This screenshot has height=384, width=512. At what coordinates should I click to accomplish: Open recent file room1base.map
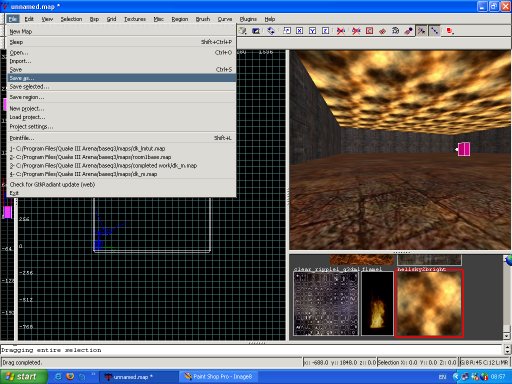[x=121, y=157]
